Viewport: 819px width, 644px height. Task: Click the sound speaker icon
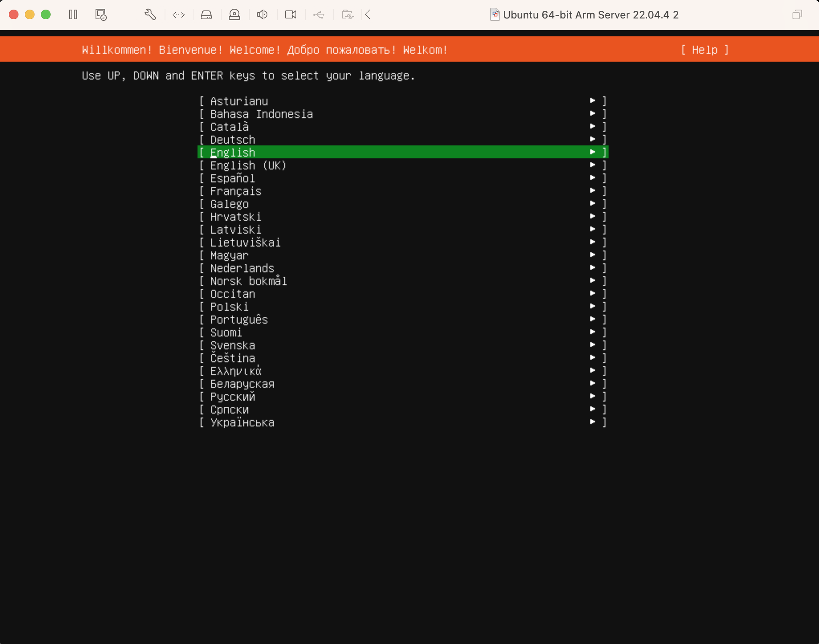(x=262, y=15)
